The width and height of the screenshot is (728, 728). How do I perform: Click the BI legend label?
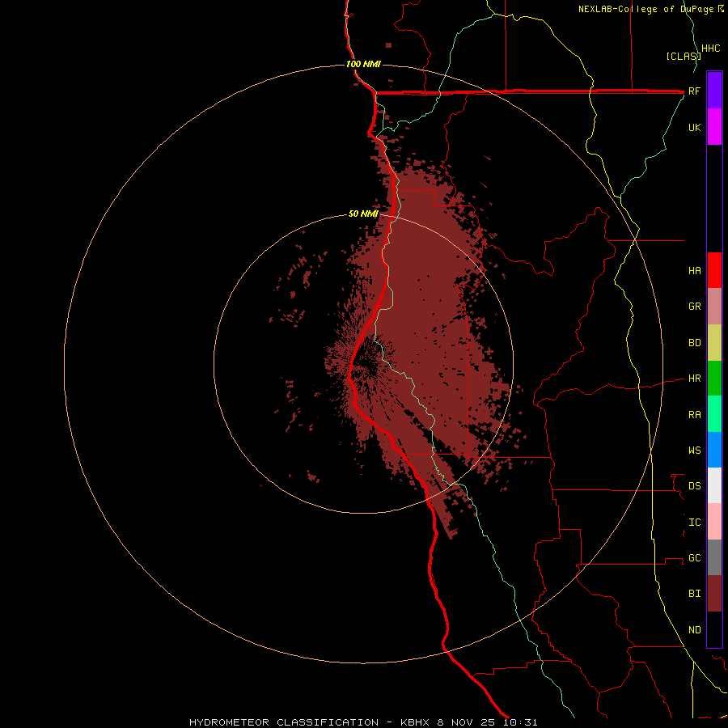[694, 594]
